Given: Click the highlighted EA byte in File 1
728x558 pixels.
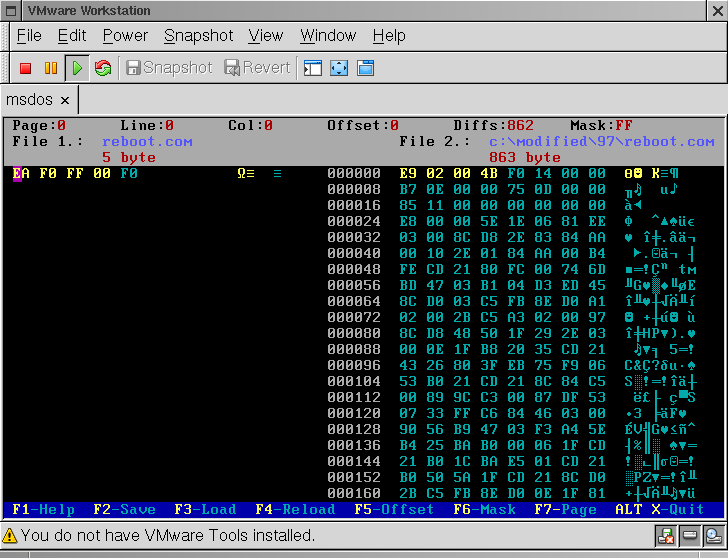Looking at the screenshot, I should click(x=21, y=174).
